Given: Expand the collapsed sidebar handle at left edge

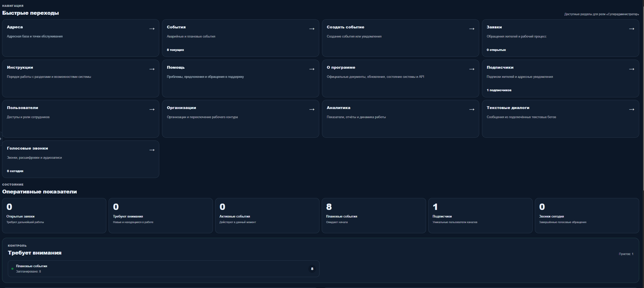Looking at the screenshot, I should point(1,139).
